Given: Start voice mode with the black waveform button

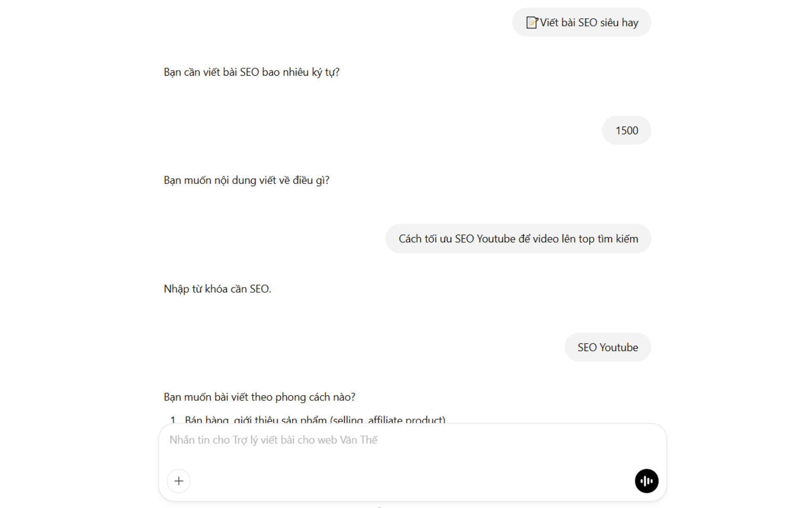Looking at the screenshot, I should pyautogui.click(x=647, y=481).
